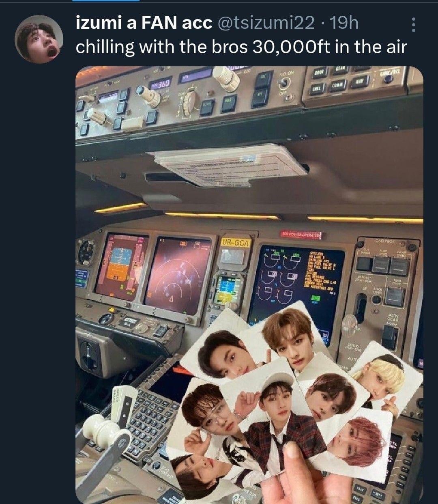Select the navigation display screen with arcs
Screen dimensions: 438x504
[x=178, y=274]
